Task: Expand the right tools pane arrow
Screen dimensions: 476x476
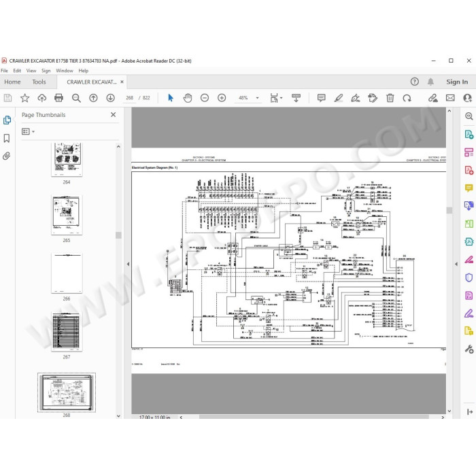Action: tap(470, 411)
